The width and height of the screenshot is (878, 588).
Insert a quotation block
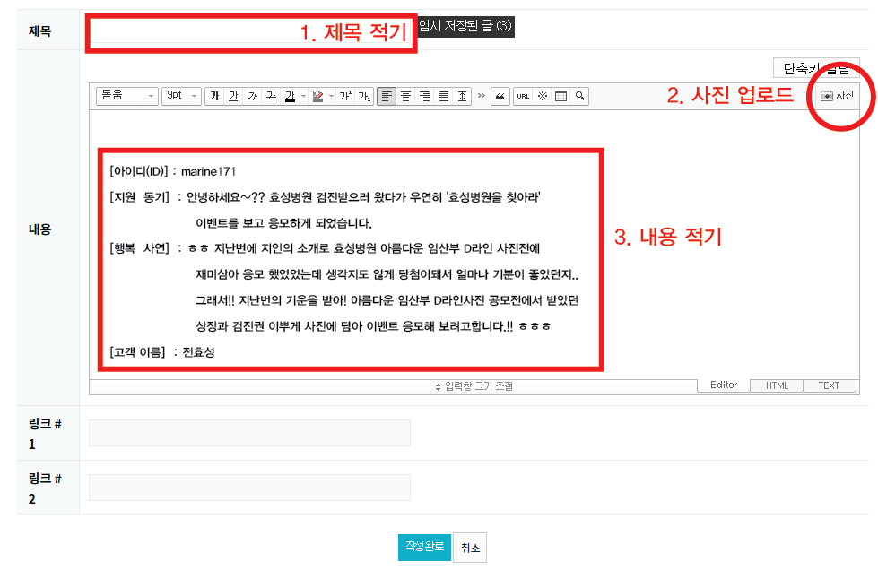(500, 96)
